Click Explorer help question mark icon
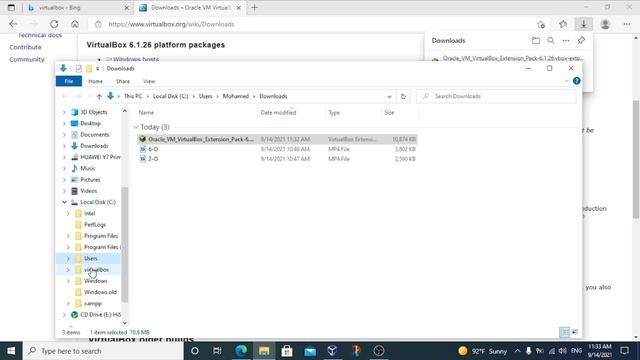 [x=576, y=81]
